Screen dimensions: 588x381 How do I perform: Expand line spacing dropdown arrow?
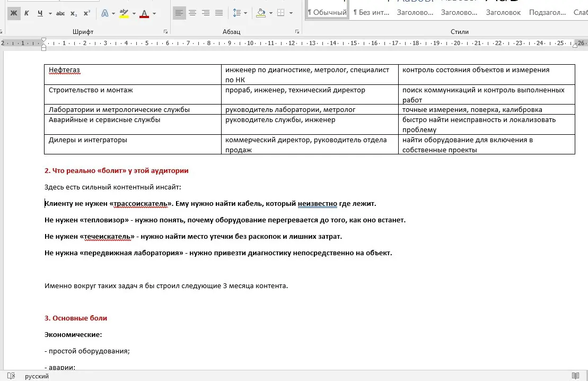245,13
